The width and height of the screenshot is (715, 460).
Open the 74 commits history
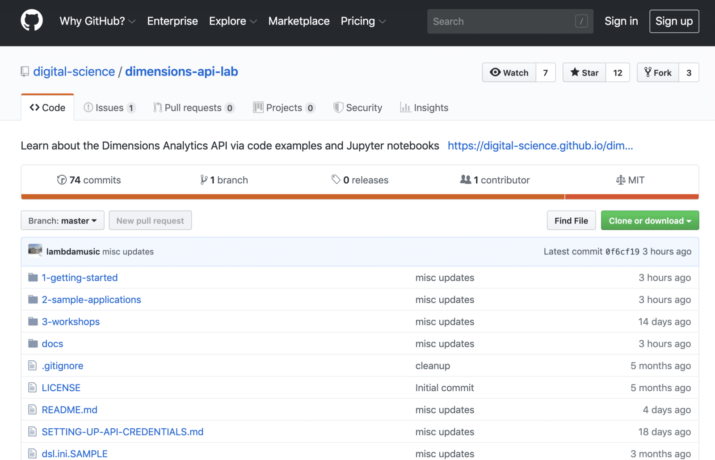click(x=89, y=180)
